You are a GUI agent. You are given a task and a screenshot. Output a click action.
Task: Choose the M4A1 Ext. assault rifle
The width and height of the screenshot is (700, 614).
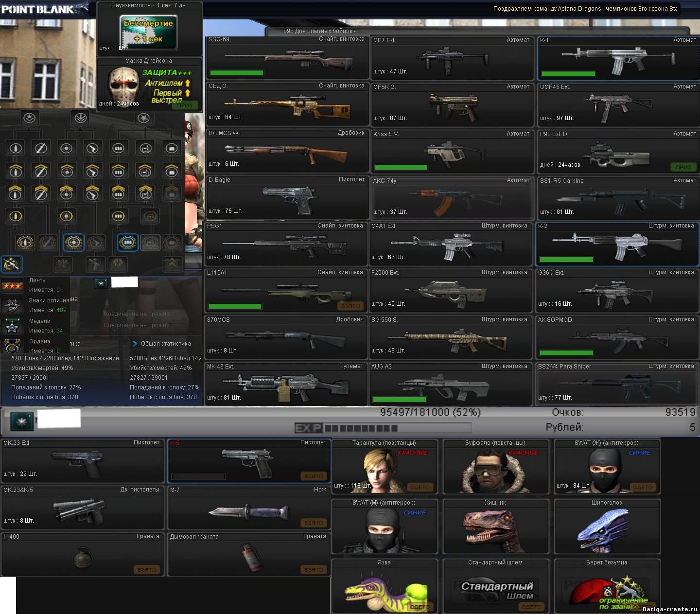[450, 244]
